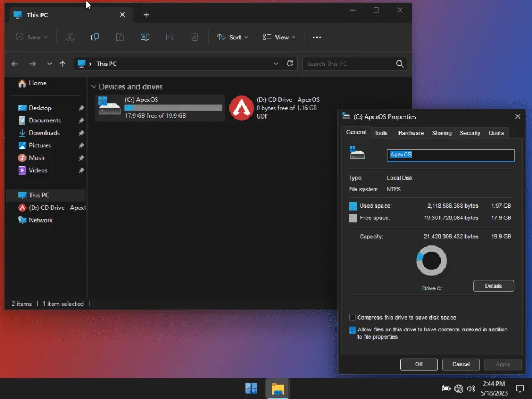Open the notification center icon
532x399 pixels.
(x=520, y=388)
